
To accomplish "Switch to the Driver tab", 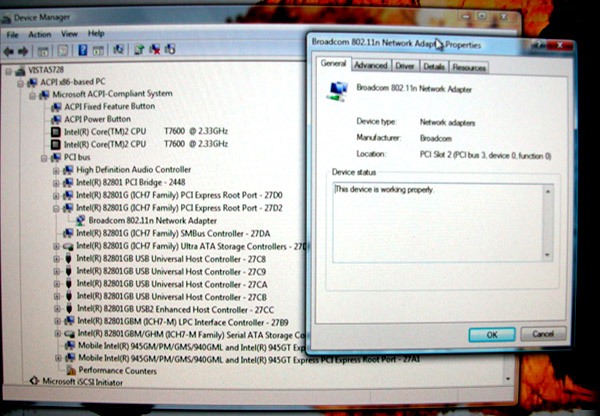I will pyautogui.click(x=405, y=67).
